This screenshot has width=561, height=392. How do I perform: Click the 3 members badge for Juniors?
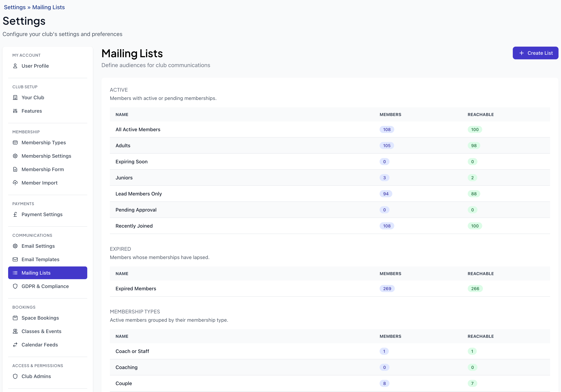click(x=384, y=178)
